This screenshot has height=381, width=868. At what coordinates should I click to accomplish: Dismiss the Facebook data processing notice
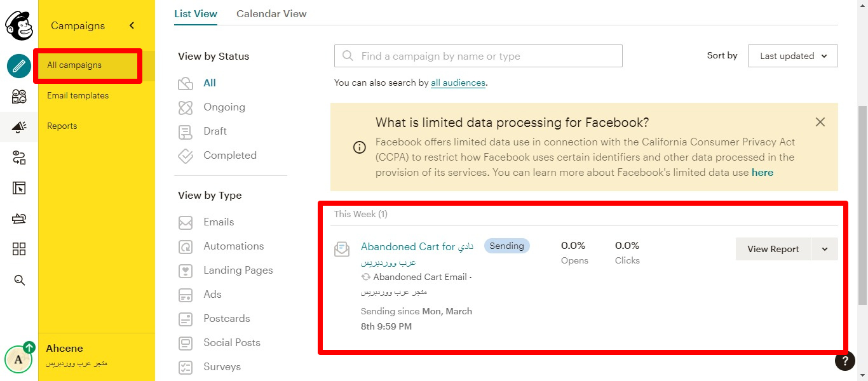tap(820, 122)
